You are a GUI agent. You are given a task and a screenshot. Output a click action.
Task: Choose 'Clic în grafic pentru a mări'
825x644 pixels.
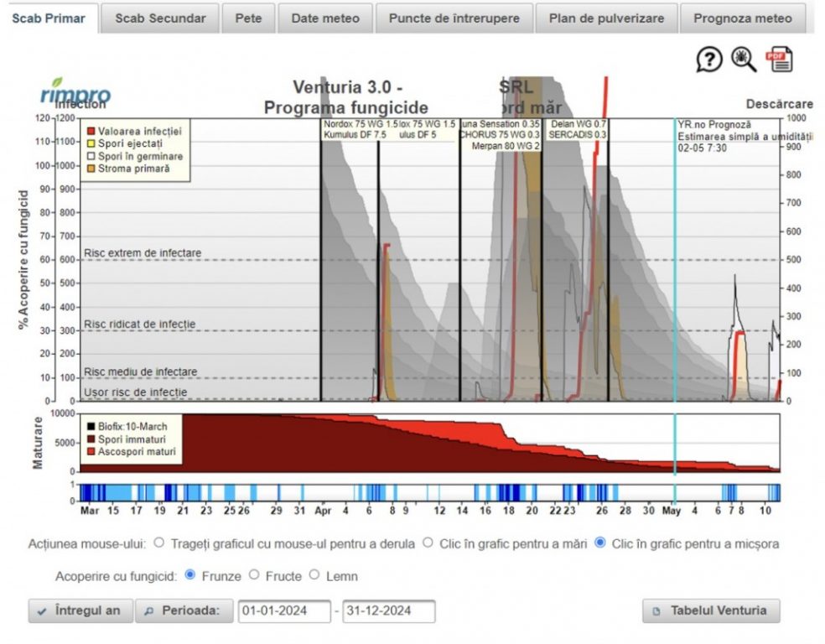tap(428, 543)
